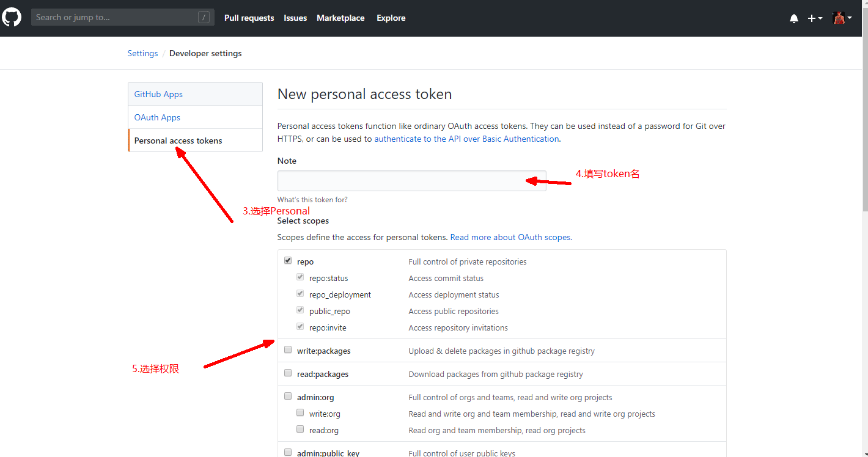Uncheck the repo scope checkbox

click(x=287, y=260)
